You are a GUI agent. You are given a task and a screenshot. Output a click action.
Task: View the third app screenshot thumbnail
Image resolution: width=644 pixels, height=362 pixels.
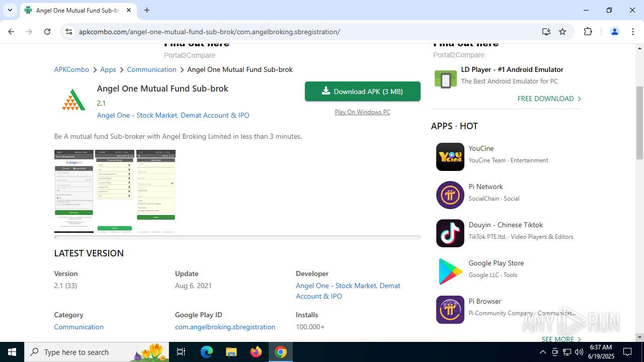coord(156,191)
